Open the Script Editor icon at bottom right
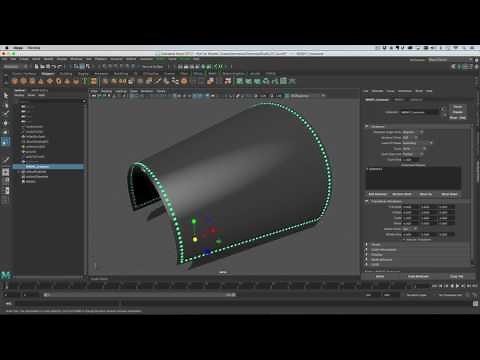 476,304
